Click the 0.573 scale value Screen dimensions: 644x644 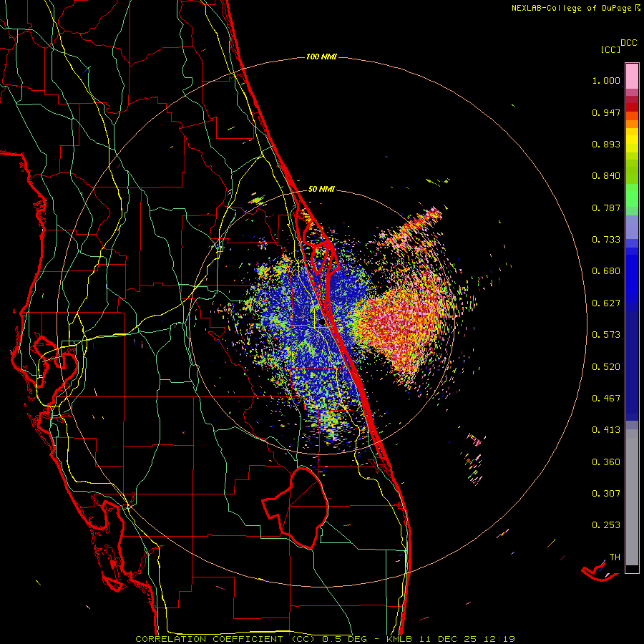coord(606,335)
